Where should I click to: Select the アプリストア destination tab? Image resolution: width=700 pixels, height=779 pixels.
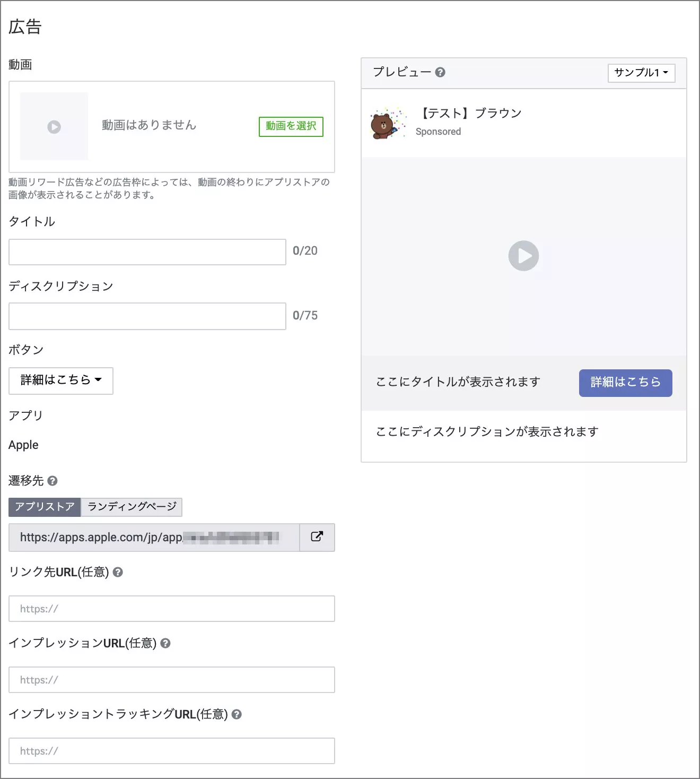45,507
